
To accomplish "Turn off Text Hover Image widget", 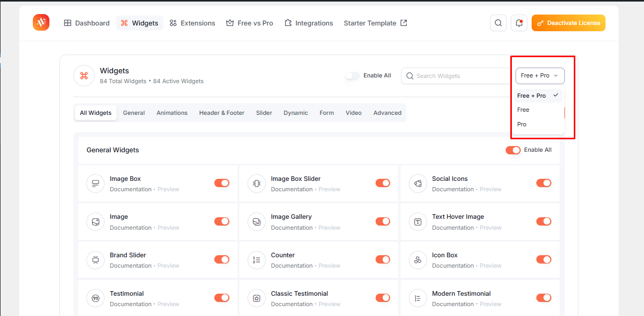I will [544, 221].
